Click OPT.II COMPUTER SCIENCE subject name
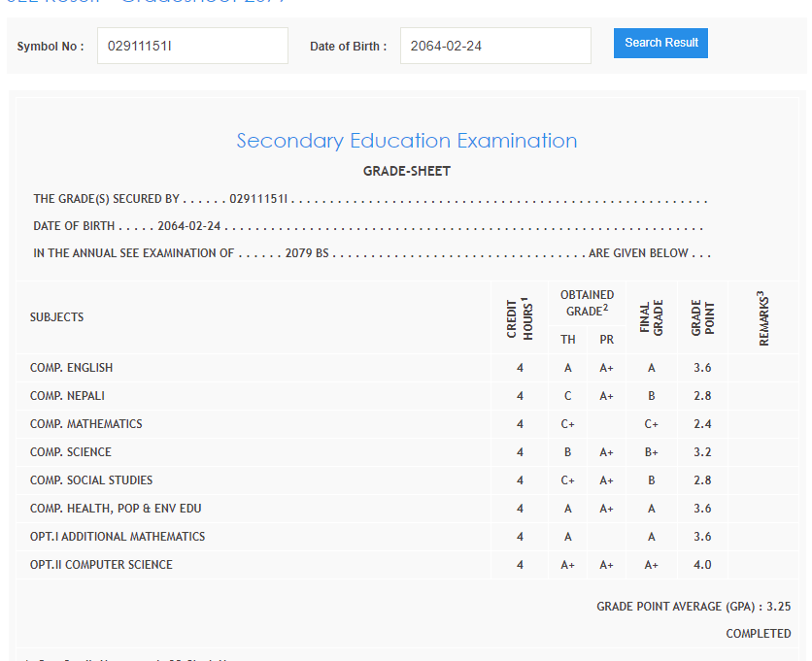 [x=101, y=565]
